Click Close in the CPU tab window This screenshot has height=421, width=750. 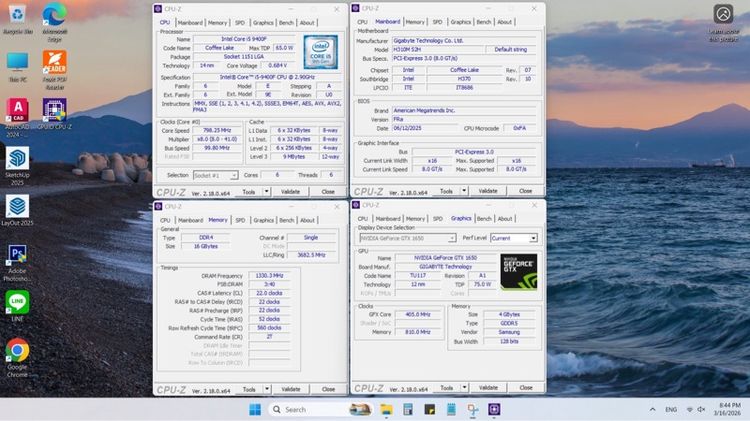(328, 192)
